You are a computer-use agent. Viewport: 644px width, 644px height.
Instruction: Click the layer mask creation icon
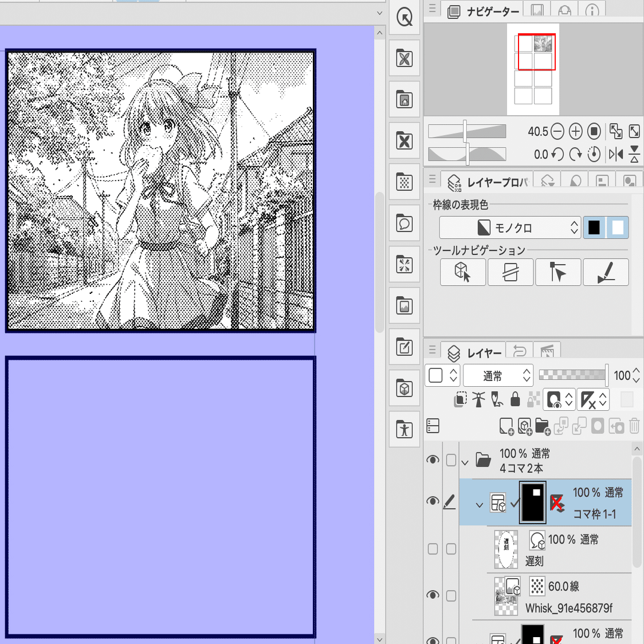click(x=598, y=426)
